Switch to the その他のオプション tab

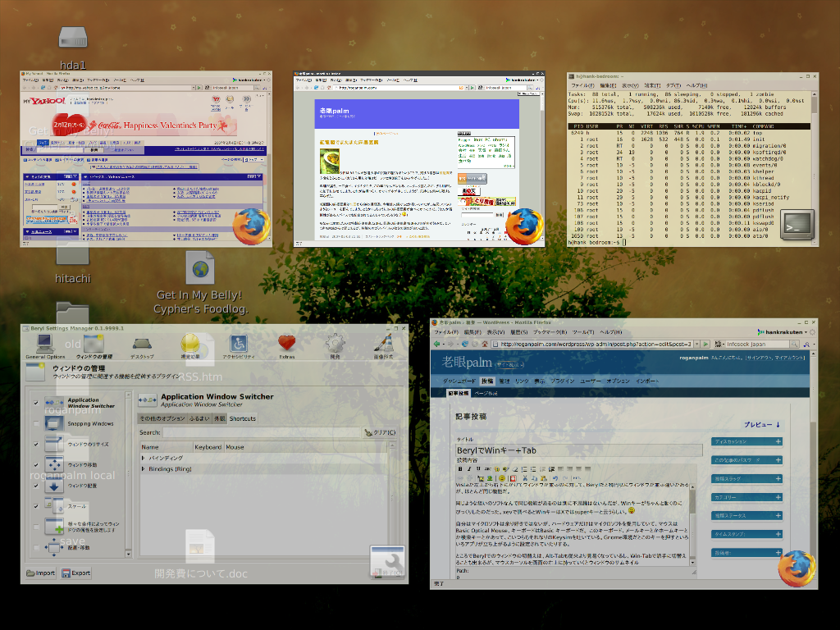point(162,418)
